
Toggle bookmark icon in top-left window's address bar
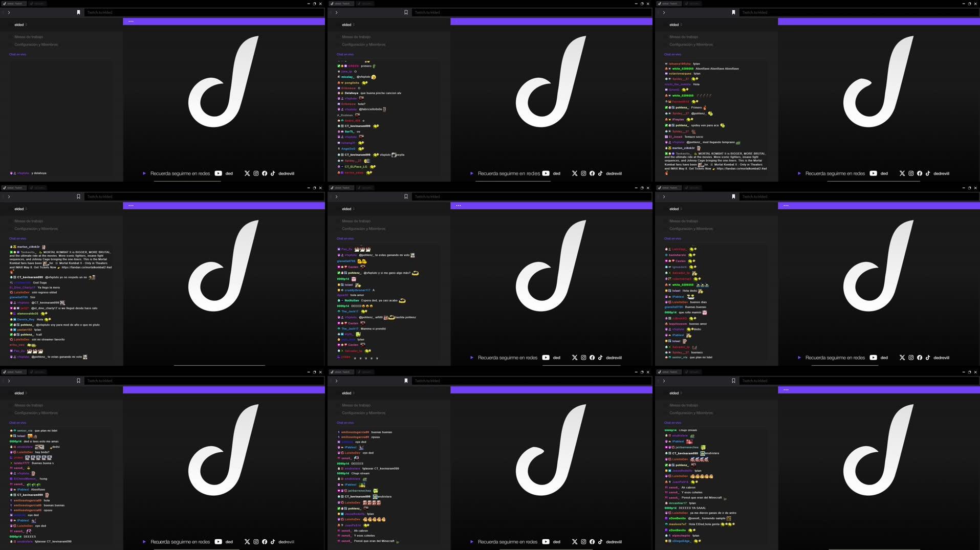78,12
